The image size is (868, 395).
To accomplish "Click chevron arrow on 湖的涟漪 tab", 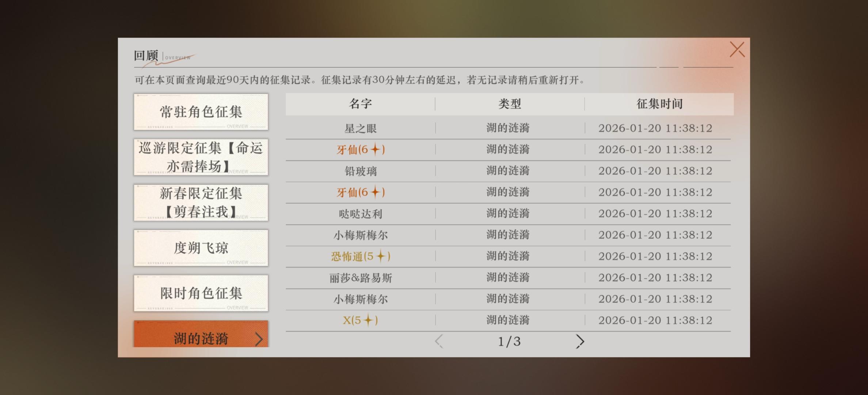I will click(259, 339).
